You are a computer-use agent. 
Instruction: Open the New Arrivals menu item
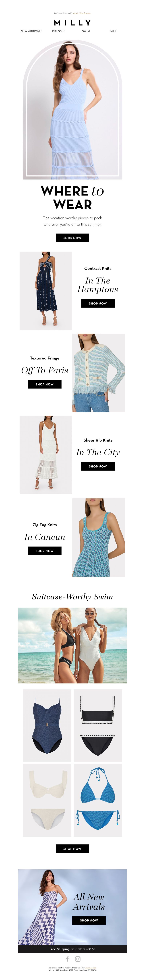click(x=32, y=31)
